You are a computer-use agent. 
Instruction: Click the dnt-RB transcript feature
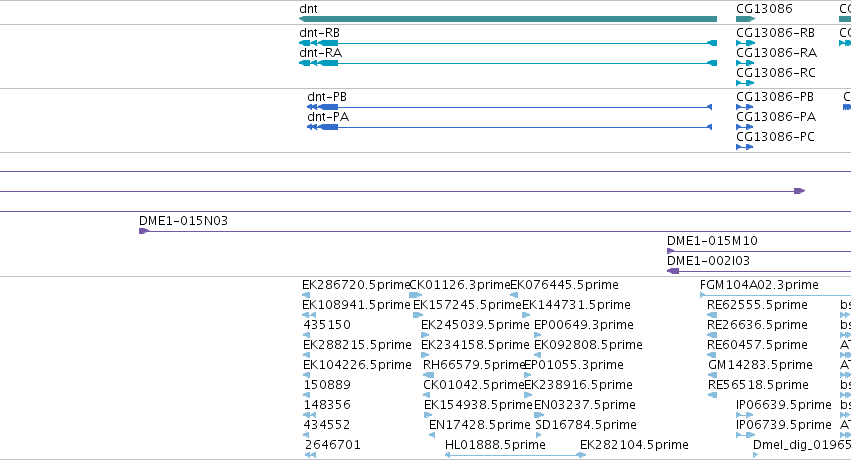[508, 43]
